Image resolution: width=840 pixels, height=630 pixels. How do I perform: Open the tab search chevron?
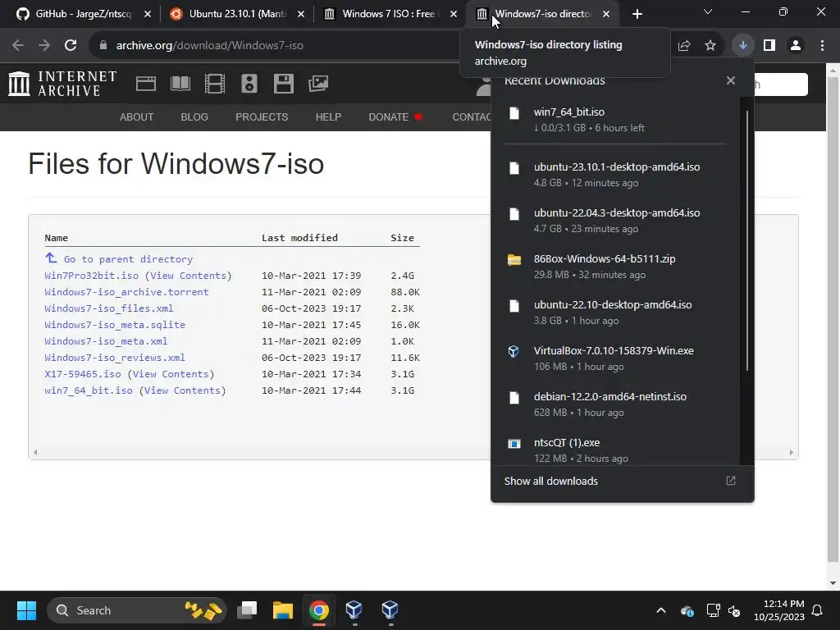click(x=708, y=11)
